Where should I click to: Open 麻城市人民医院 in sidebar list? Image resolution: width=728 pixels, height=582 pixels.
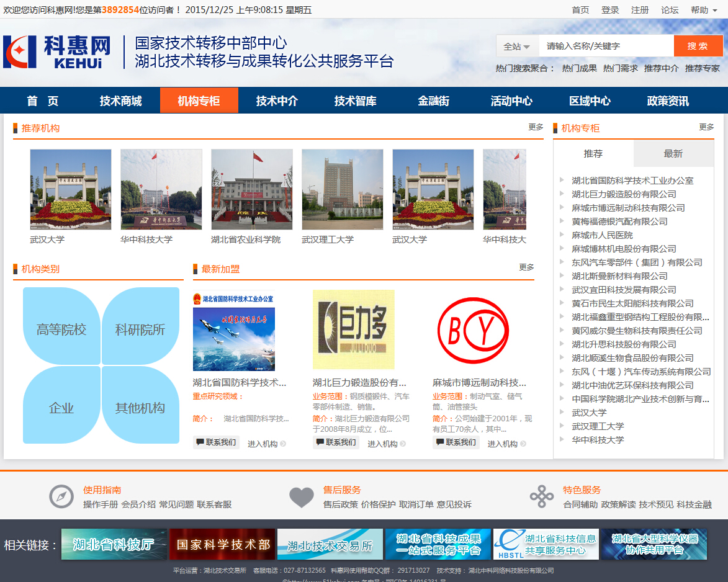pos(602,235)
